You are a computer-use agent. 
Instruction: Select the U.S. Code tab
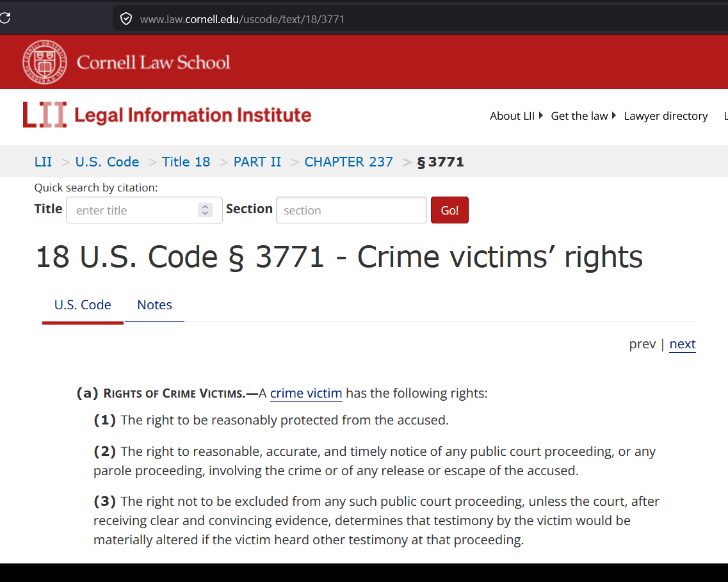(x=83, y=305)
